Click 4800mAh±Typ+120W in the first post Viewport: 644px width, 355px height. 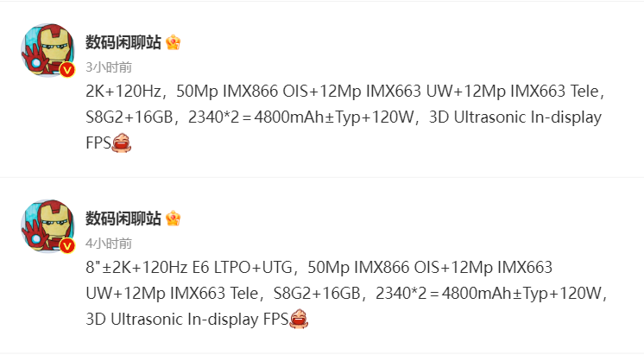334,117
